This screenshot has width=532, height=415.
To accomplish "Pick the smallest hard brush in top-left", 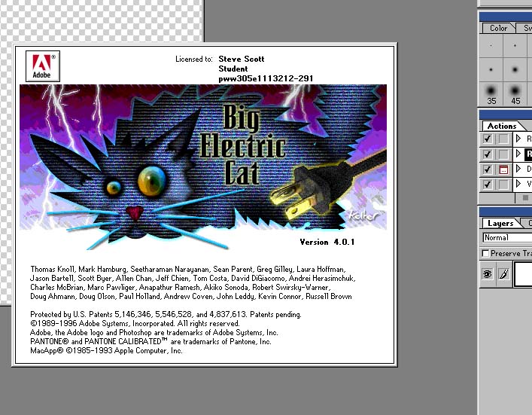I will (x=491, y=46).
